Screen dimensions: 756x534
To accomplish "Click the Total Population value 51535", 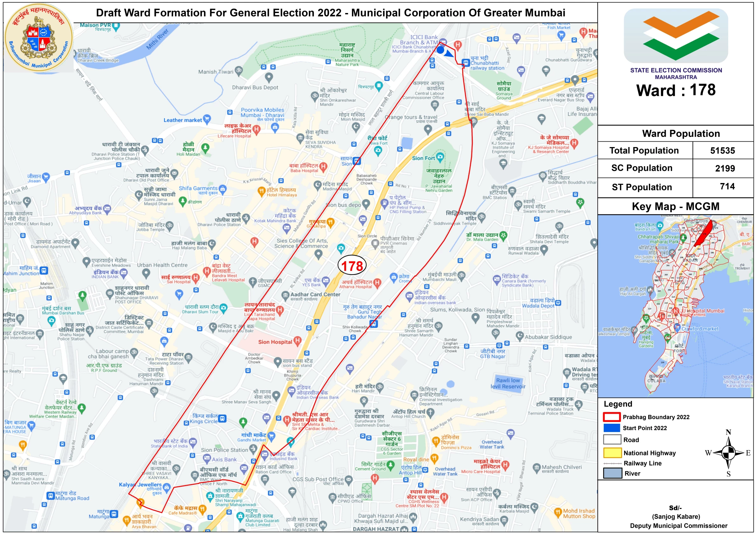I will coord(722,151).
